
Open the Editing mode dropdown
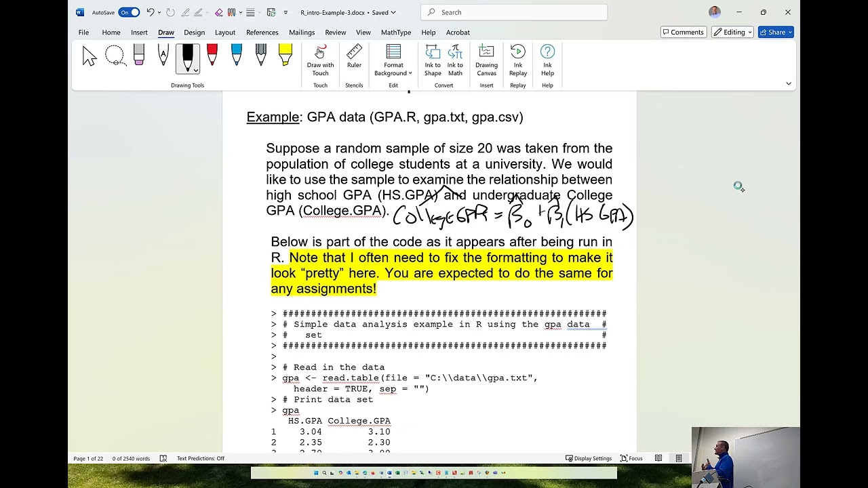click(x=732, y=32)
